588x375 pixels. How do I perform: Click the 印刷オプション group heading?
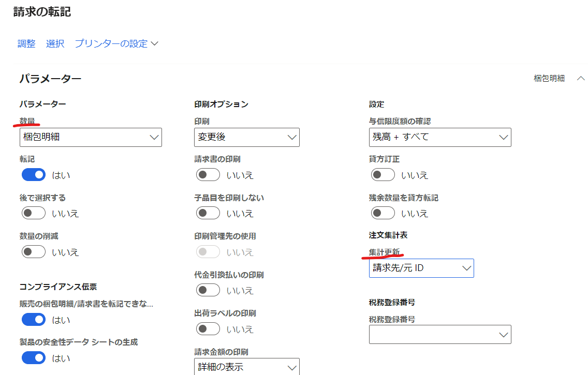(x=221, y=104)
